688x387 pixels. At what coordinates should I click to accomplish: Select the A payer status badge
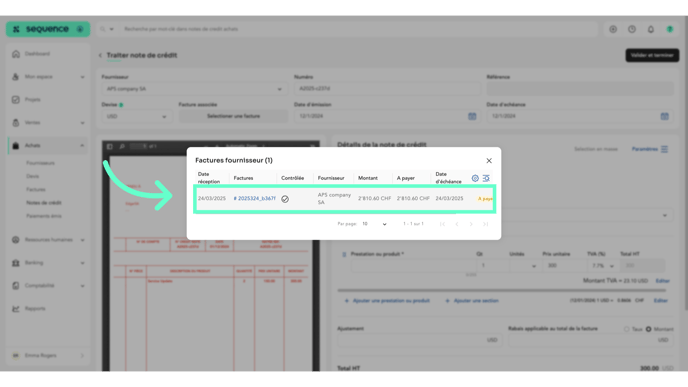485,199
